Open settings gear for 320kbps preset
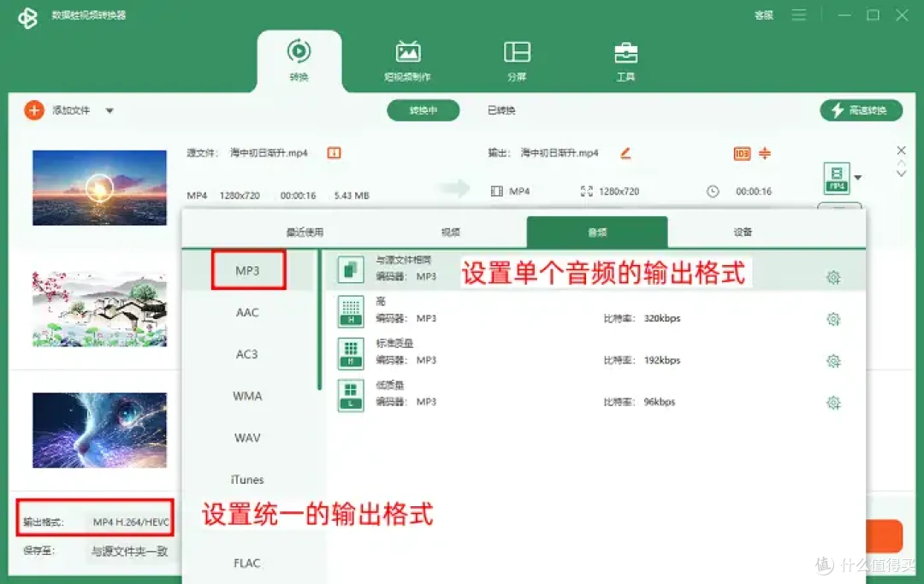924x584 pixels. pyautogui.click(x=833, y=319)
